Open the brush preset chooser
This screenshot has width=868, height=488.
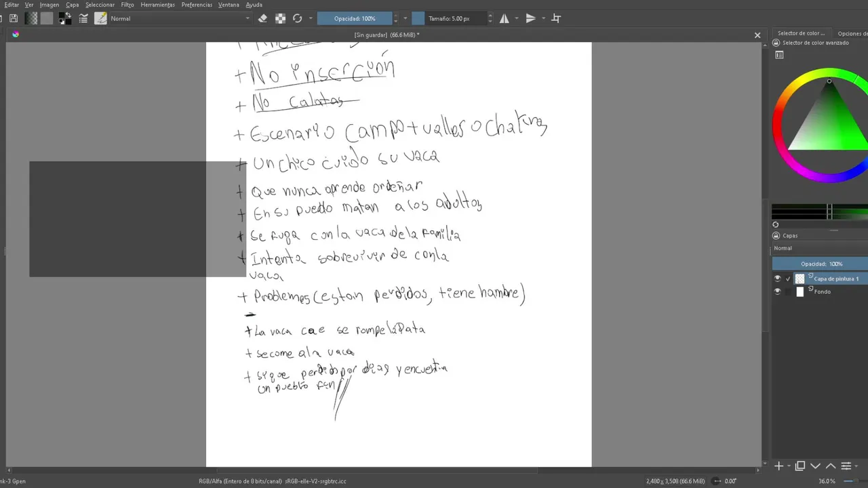pos(101,18)
